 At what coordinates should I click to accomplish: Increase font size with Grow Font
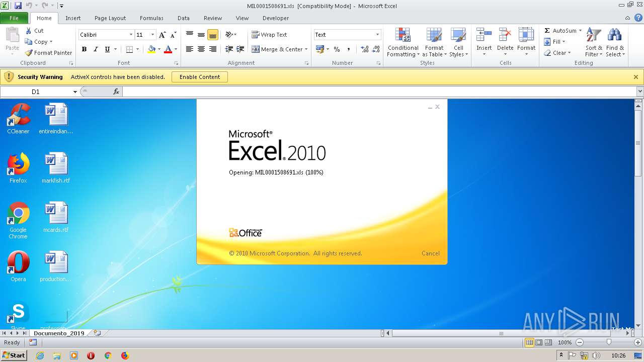coord(162,35)
